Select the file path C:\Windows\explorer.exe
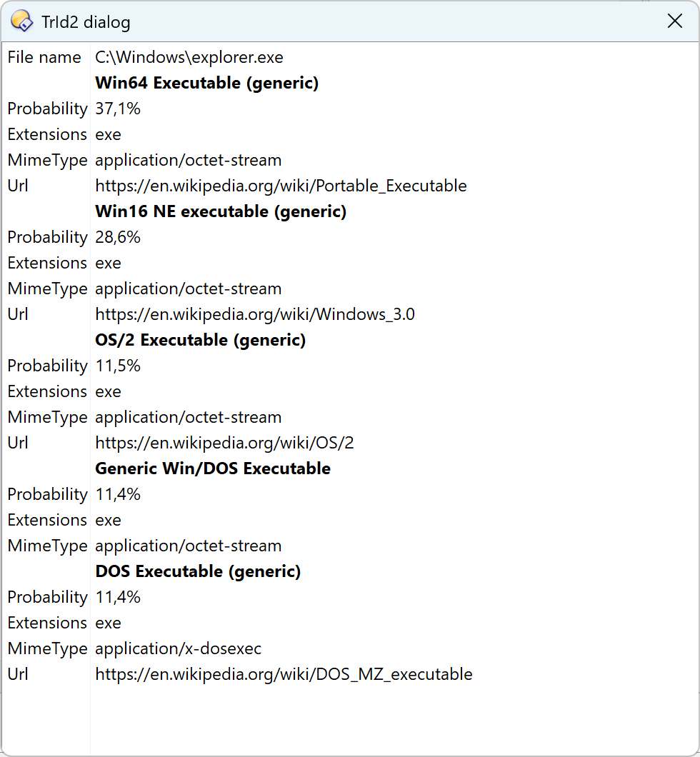The width and height of the screenshot is (700, 757). [x=189, y=57]
